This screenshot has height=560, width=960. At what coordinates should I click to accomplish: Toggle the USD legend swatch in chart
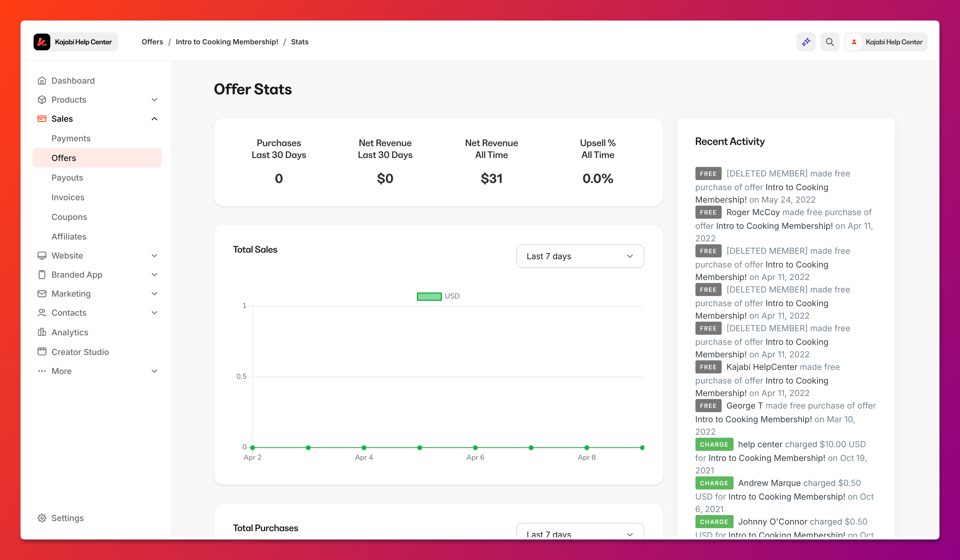point(429,296)
